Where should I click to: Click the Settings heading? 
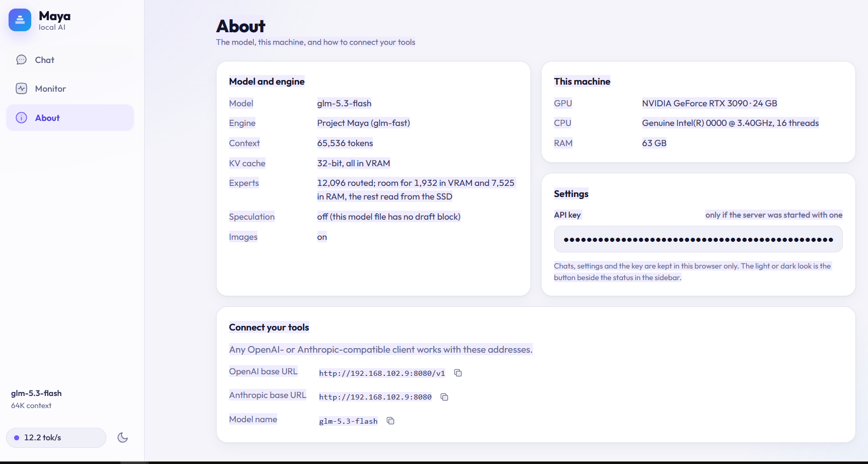pos(571,194)
